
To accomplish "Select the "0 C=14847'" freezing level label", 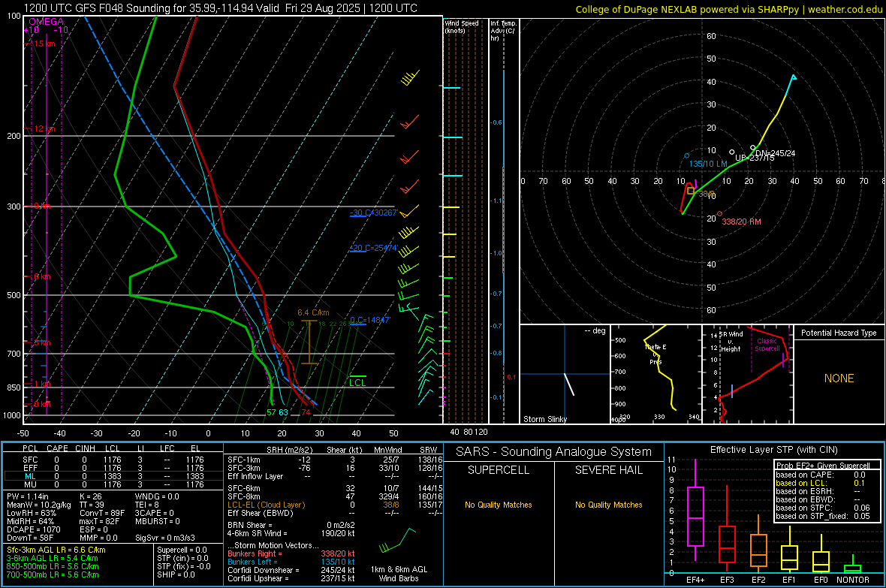I will tap(370, 320).
